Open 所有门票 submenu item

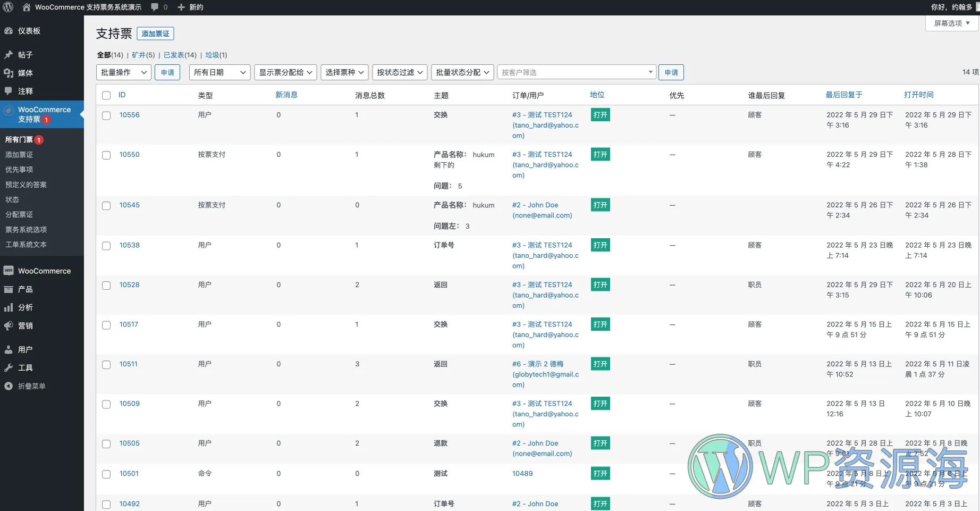click(19, 140)
